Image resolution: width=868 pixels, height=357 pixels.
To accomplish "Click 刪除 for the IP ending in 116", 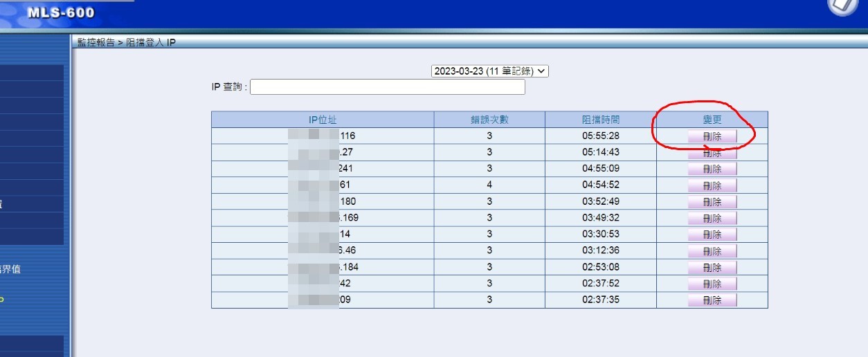I will pyautogui.click(x=712, y=136).
